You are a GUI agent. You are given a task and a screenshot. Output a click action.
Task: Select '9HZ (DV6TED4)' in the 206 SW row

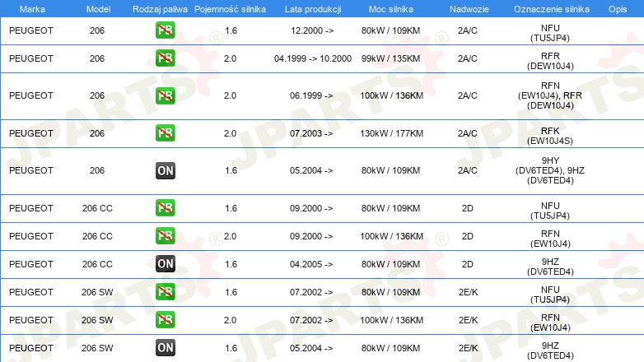(550, 350)
